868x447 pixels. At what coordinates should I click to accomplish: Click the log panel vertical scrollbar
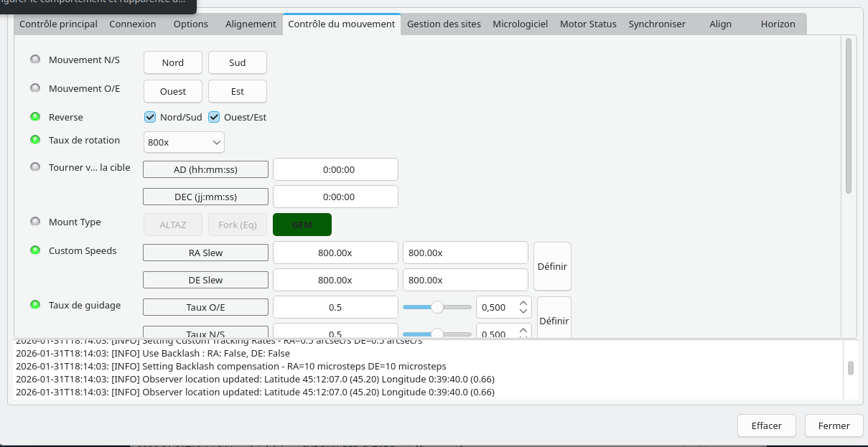[x=851, y=368]
